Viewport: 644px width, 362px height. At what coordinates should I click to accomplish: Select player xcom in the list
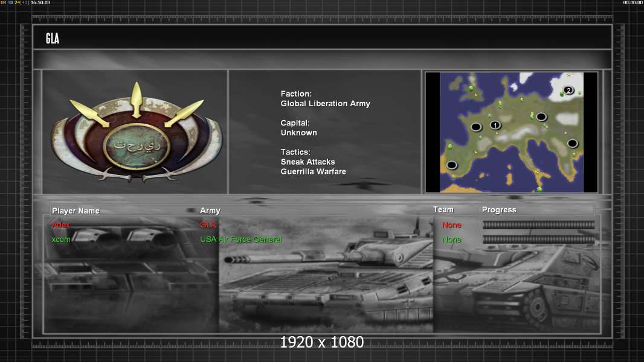click(61, 240)
